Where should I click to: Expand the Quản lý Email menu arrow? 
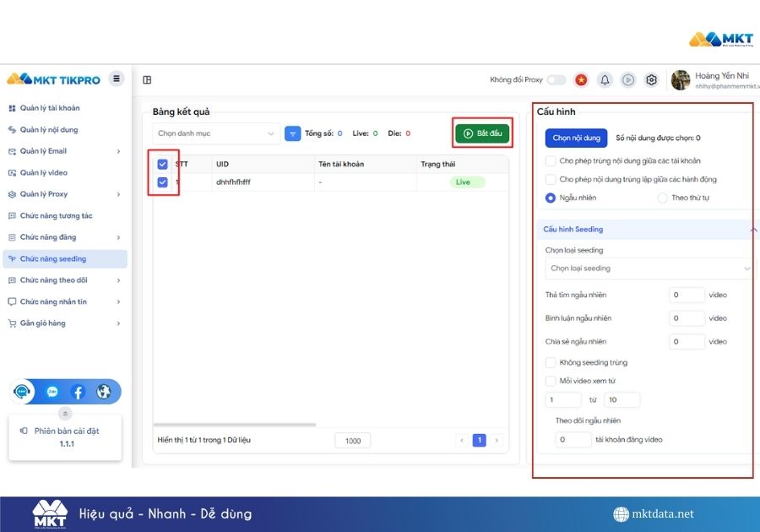(x=118, y=151)
